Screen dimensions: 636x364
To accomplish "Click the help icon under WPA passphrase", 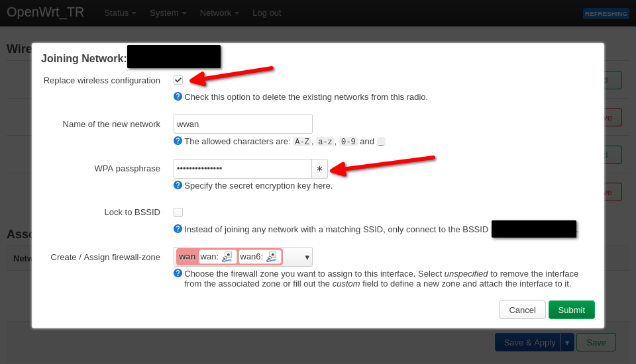I will point(178,185).
